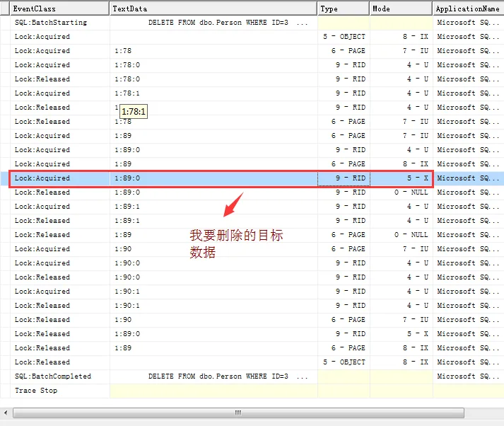
Task: Select the ApplicationName column header
Action: (469, 8)
